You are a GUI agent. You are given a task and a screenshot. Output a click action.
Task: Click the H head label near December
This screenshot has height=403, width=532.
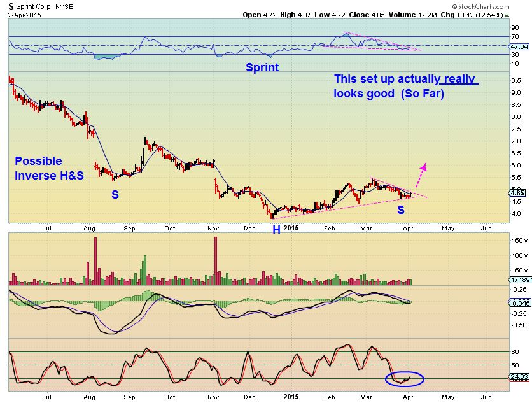pyautogui.click(x=277, y=230)
